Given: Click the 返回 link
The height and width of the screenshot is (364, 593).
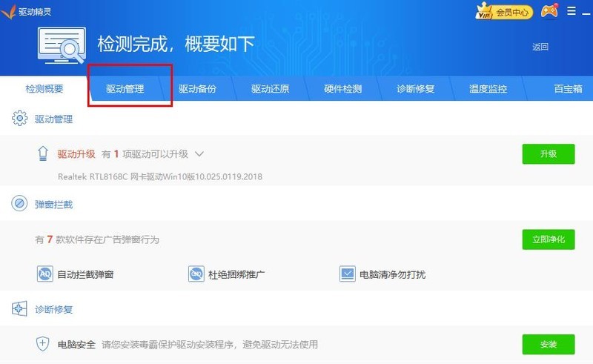Looking at the screenshot, I should [x=540, y=47].
